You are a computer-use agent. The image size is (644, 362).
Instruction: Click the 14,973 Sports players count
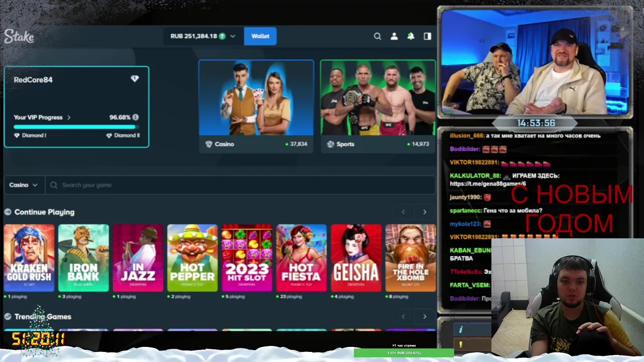pyautogui.click(x=420, y=144)
